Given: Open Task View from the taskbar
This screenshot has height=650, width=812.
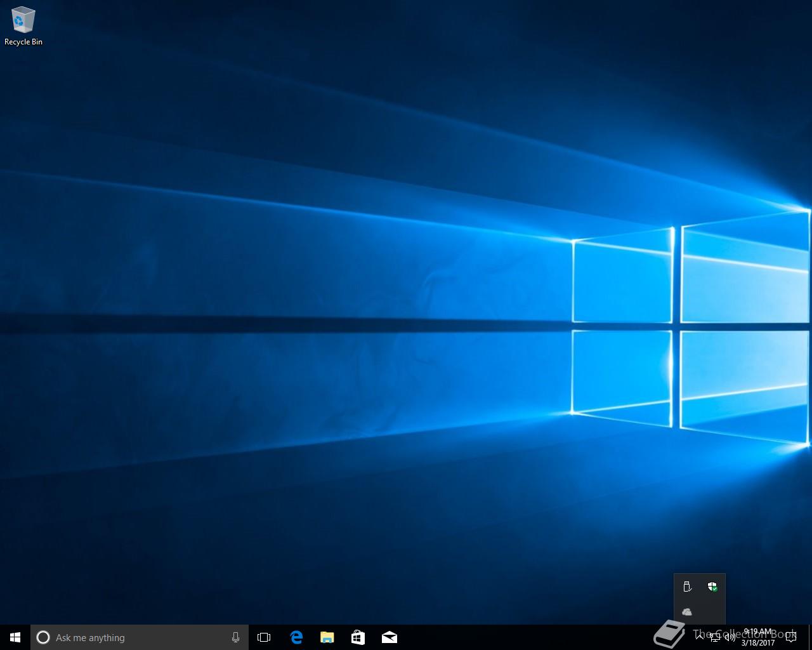Looking at the screenshot, I should coord(264,637).
